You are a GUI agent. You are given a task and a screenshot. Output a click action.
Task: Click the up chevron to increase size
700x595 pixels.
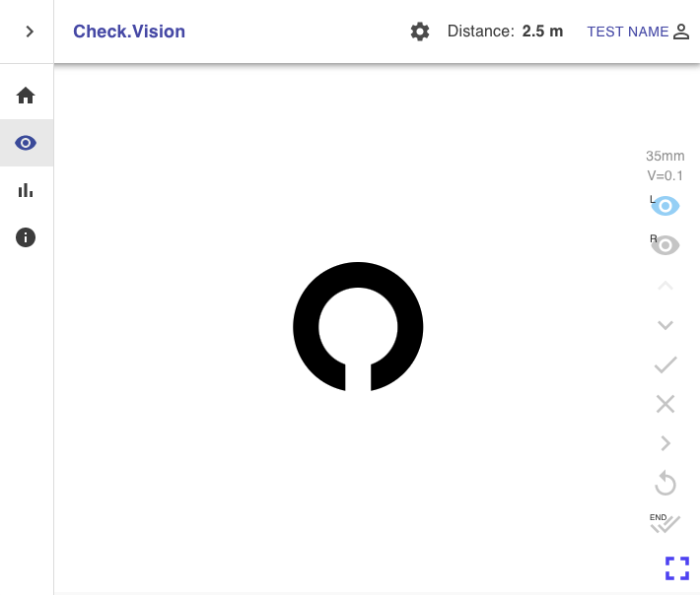pos(665,286)
